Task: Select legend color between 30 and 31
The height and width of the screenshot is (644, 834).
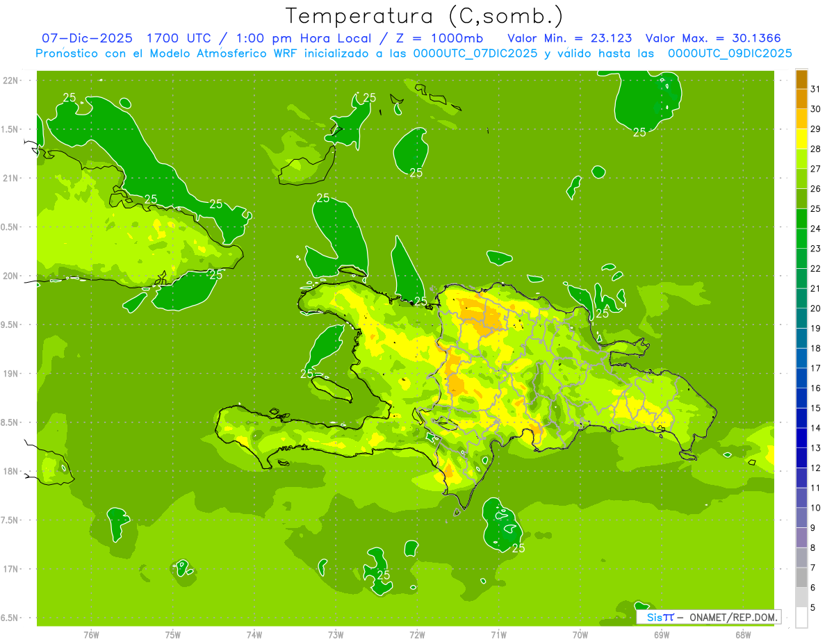Action: [801, 99]
